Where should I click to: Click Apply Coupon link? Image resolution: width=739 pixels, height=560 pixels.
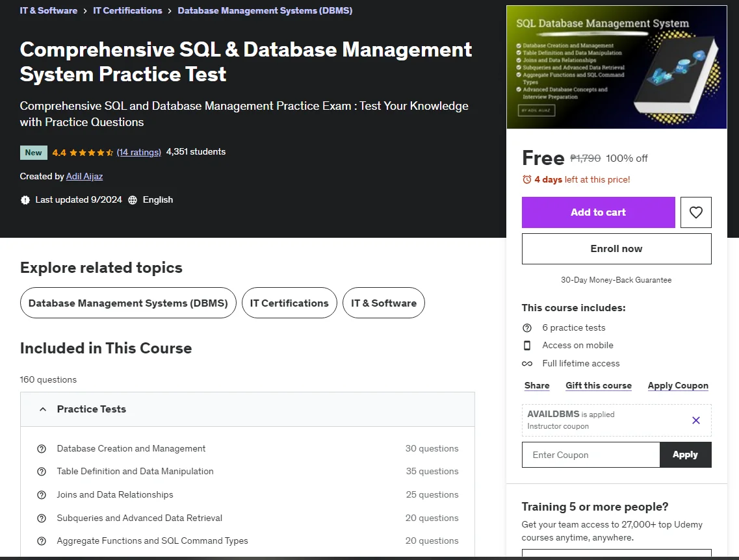678,385
